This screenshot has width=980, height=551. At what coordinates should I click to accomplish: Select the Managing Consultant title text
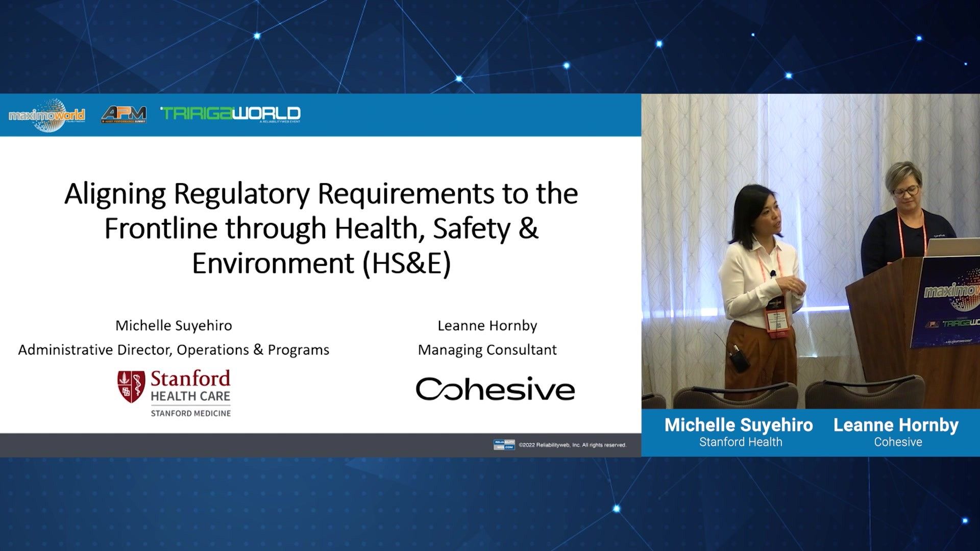(487, 350)
